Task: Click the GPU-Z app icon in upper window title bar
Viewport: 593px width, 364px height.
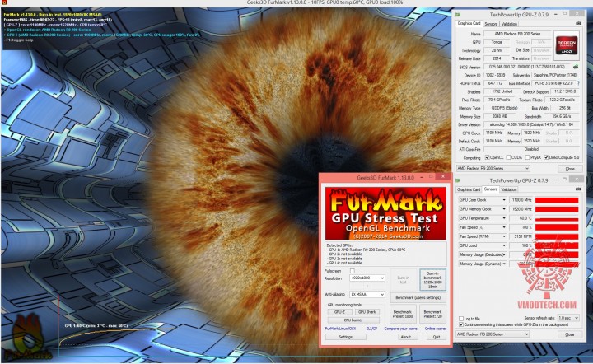Action: 458,14
